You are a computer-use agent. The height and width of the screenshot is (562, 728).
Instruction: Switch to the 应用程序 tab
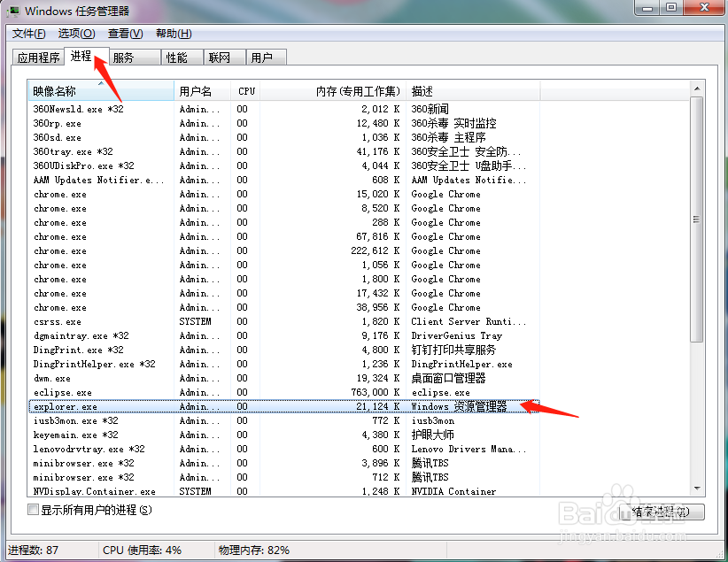pyautogui.click(x=39, y=58)
